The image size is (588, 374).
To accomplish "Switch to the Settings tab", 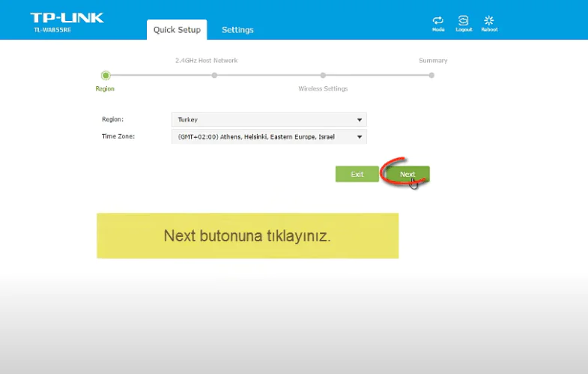I will click(x=237, y=30).
